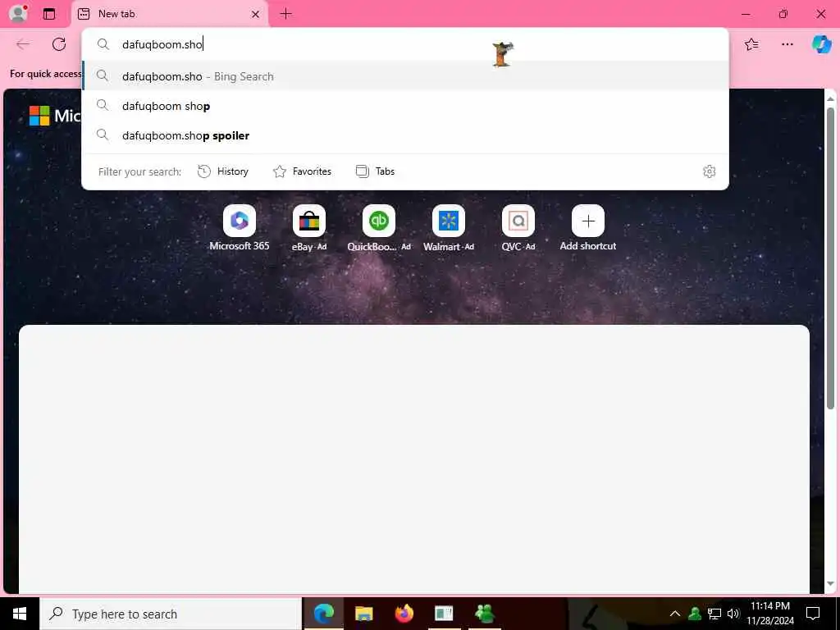Open the Favorites star list icon
Viewport: 840px width, 630px height.
[x=751, y=44]
